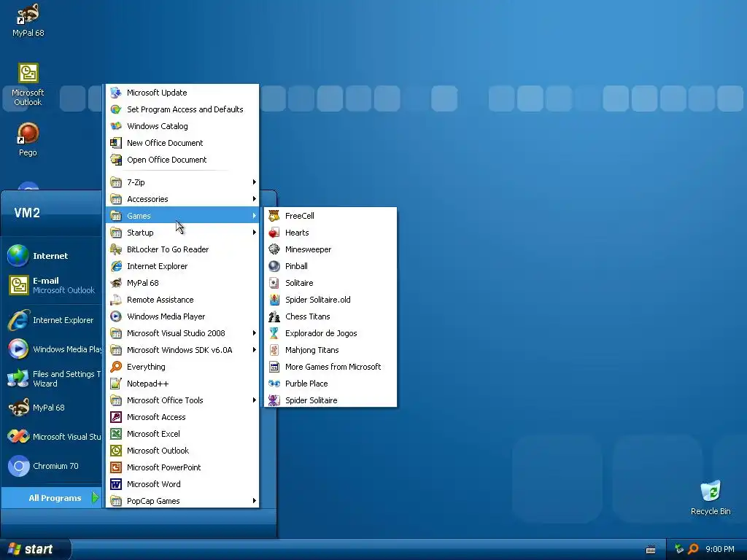The width and height of the screenshot is (747, 560).
Task: Open Microsoft Update icon in programs menu
Action: 116,93
